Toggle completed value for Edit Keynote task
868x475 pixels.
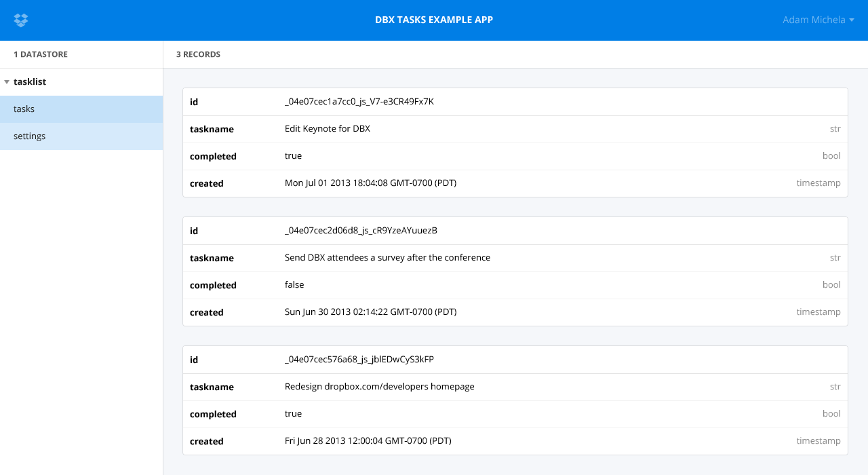point(293,155)
